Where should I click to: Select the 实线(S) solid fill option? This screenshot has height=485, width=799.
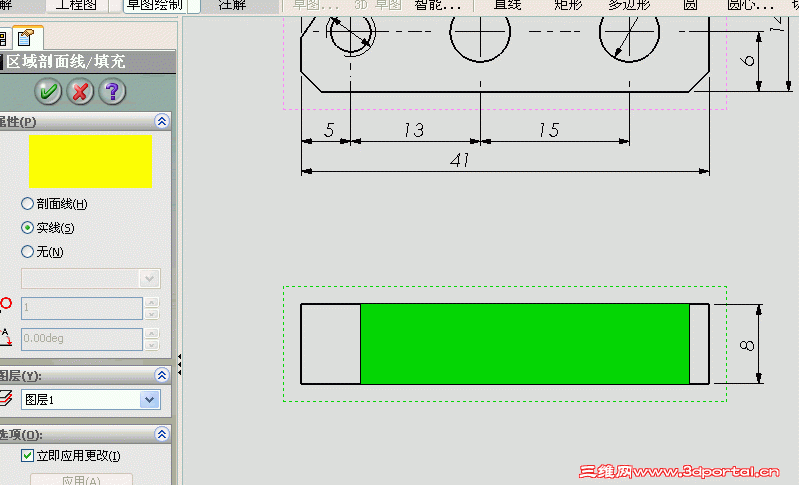pos(48,228)
